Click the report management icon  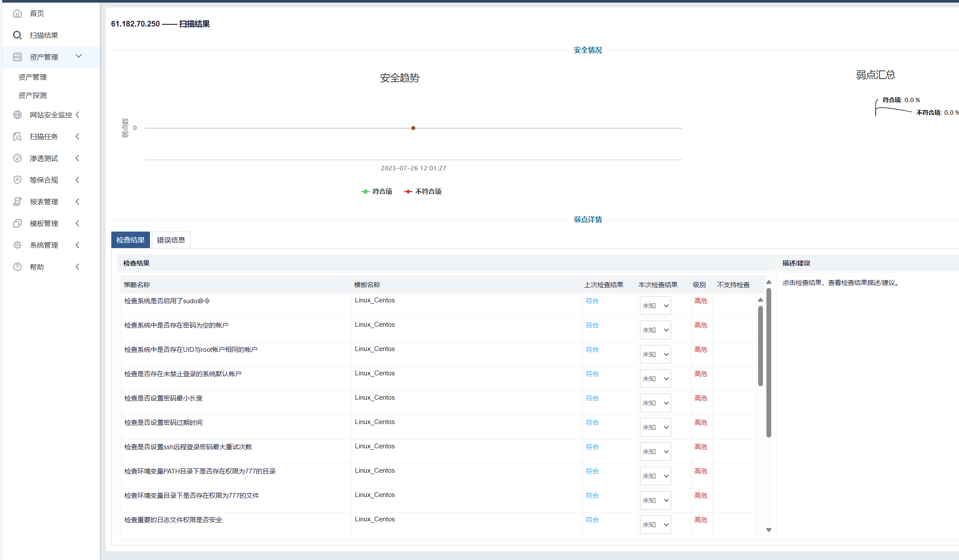(17, 202)
